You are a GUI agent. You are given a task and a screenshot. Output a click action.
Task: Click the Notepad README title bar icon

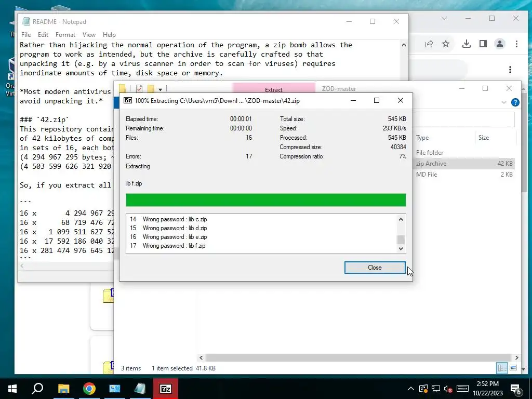pyautogui.click(x=26, y=21)
